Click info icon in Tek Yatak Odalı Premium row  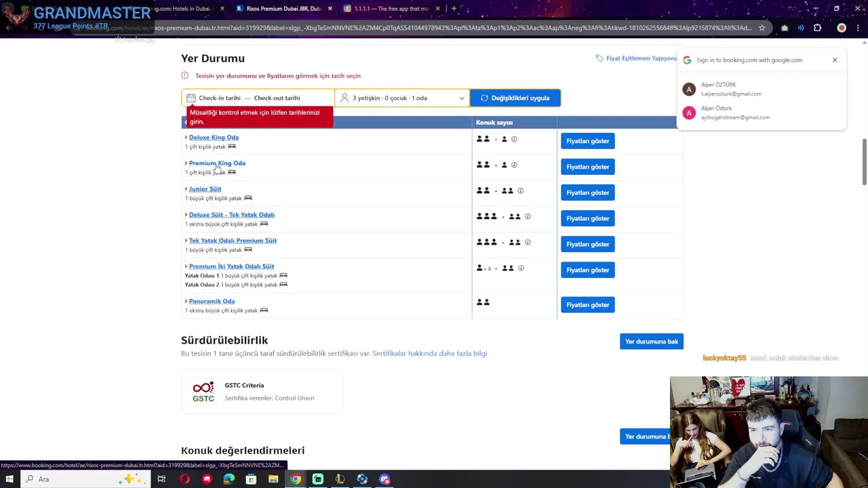click(x=528, y=242)
